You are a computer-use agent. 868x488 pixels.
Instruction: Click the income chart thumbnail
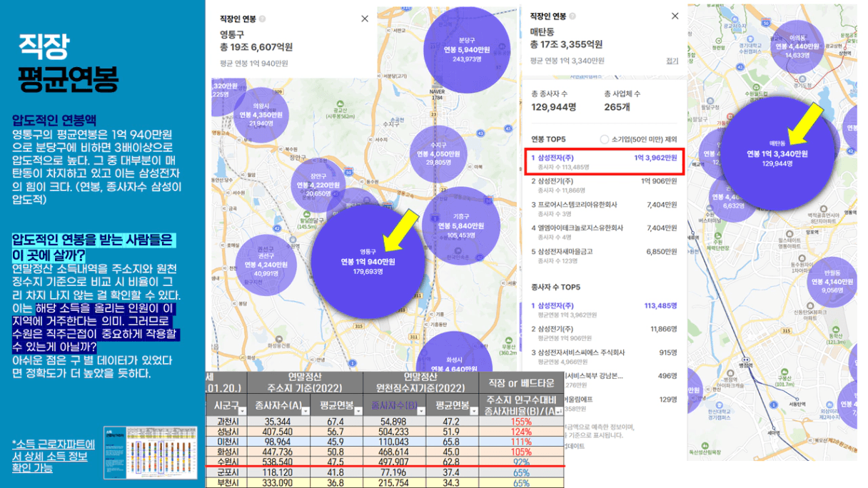click(150, 452)
